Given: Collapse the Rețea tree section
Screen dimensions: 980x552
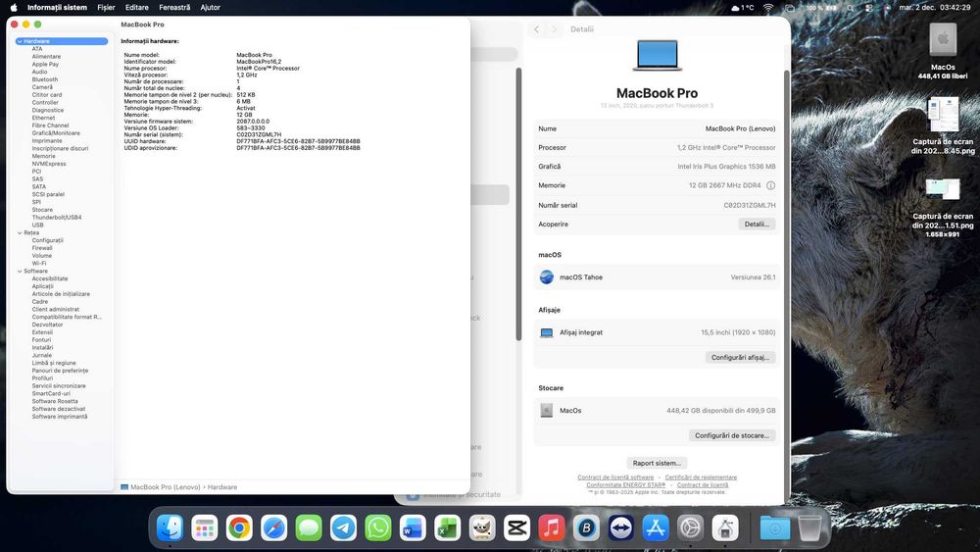Looking at the screenshot, I should click(x=20, y=232).
